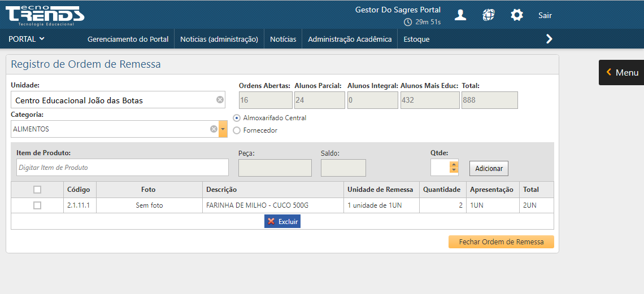The image size is (644, 294).
Task: Select the Fornecedor radio option
Action: pos(237,130)
